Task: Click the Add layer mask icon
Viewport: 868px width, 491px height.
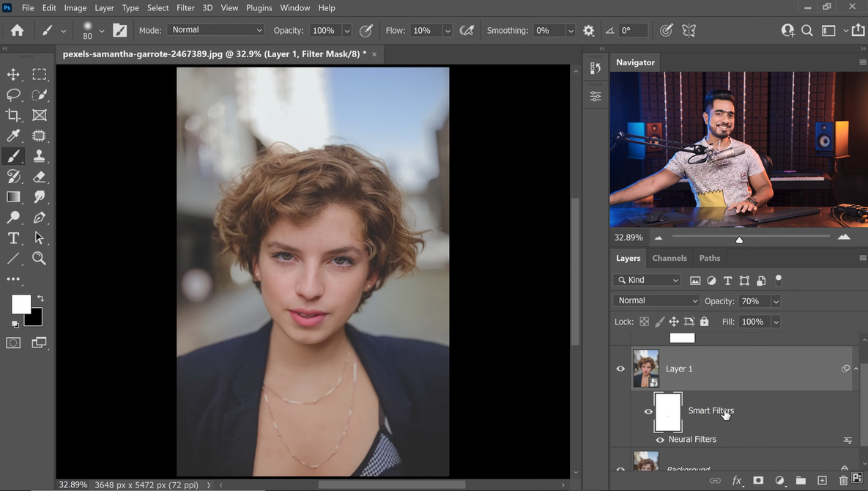Action: [758, 481]
